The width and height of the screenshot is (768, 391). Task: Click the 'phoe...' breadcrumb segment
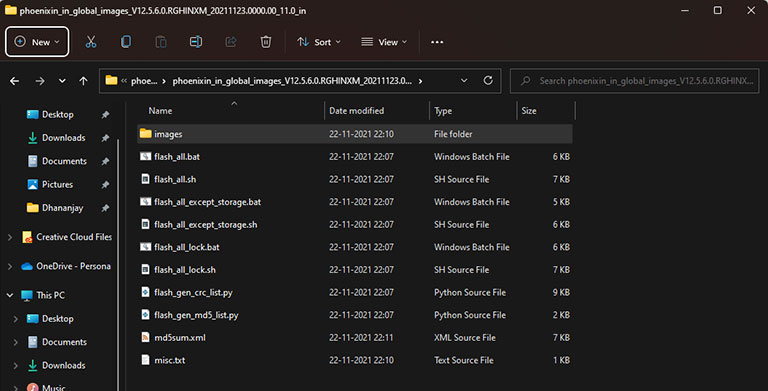pos(144,81)
